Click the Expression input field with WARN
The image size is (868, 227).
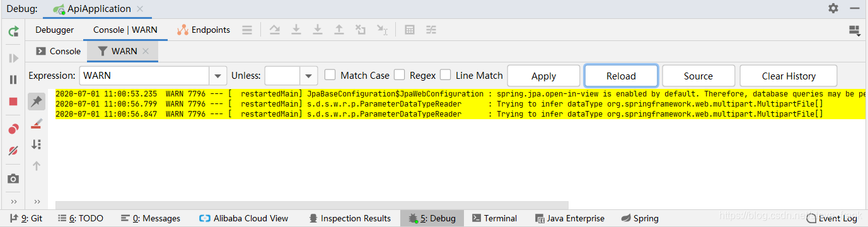click(144, 76)
